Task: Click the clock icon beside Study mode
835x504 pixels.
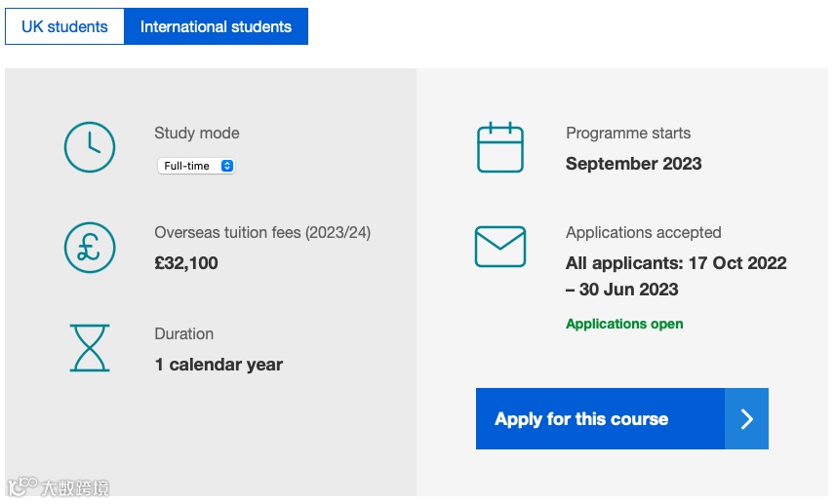Action: (x=90, y=147)
